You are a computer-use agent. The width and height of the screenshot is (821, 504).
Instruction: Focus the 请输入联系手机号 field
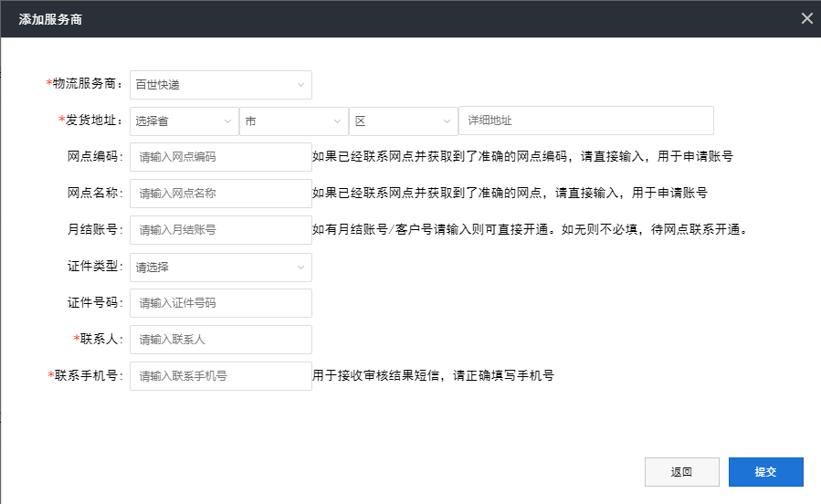coord(220,376)
